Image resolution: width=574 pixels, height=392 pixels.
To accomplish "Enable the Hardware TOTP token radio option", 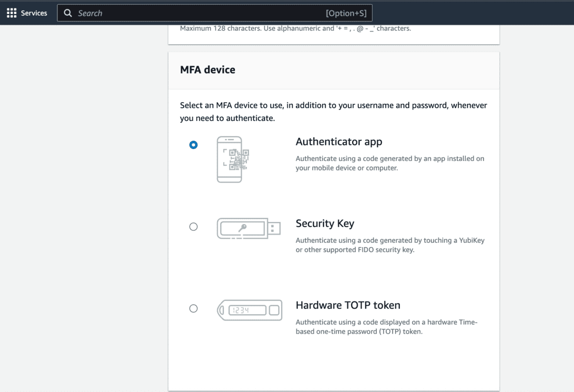I will [x=194, y=309].
